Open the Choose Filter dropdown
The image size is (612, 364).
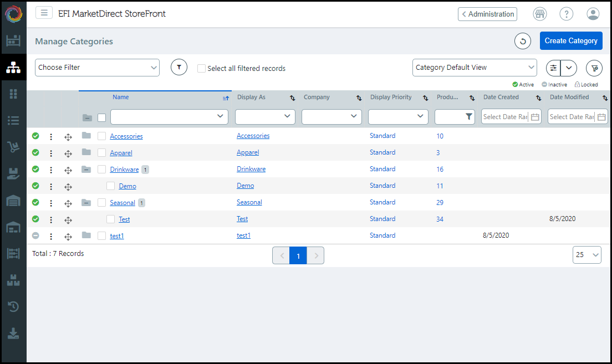[x=97, y=68]
